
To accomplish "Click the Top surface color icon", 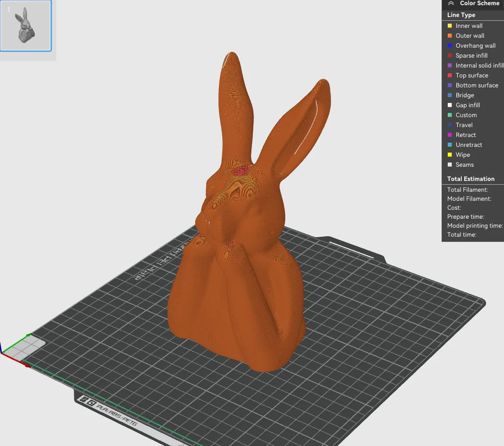I will (x=450, y=75).
